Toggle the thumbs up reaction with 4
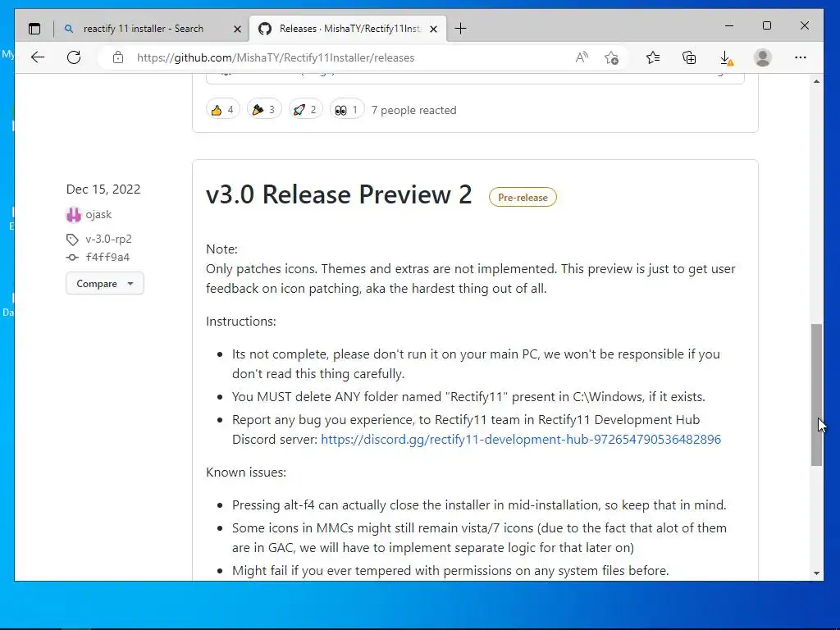The height and width of the screenshot is (630, 840). coord(223,110)
